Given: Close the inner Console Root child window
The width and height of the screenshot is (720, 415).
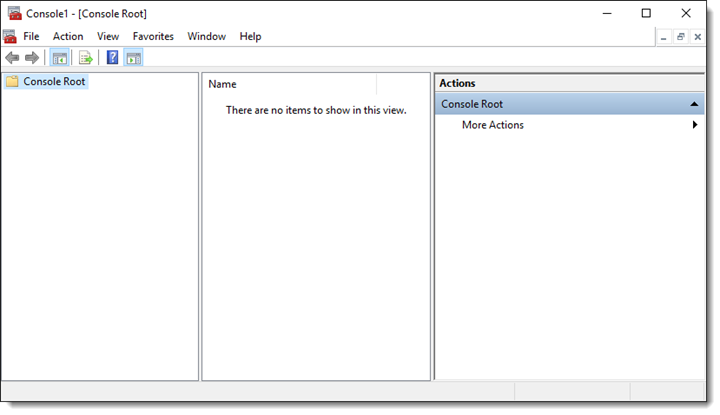Looking at the screenshot, I should tap(698, 37).
